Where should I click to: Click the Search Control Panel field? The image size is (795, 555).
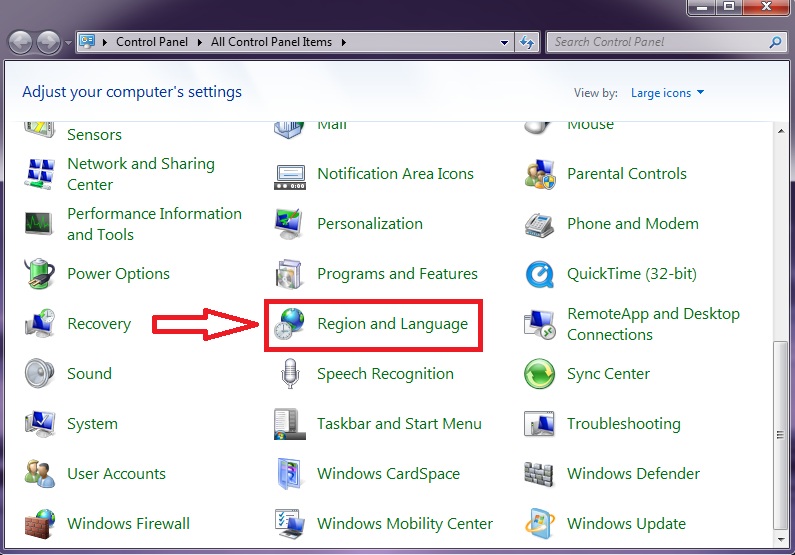coord(658,43)
